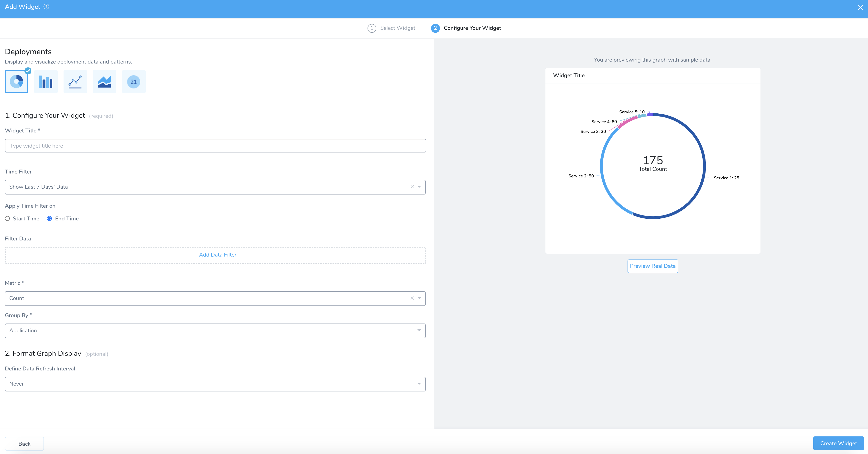Image resolution: width=868 pixels, height=454 pixels.
Task: Expand the Metric dropdown arrow
Action: pos(420,298)
